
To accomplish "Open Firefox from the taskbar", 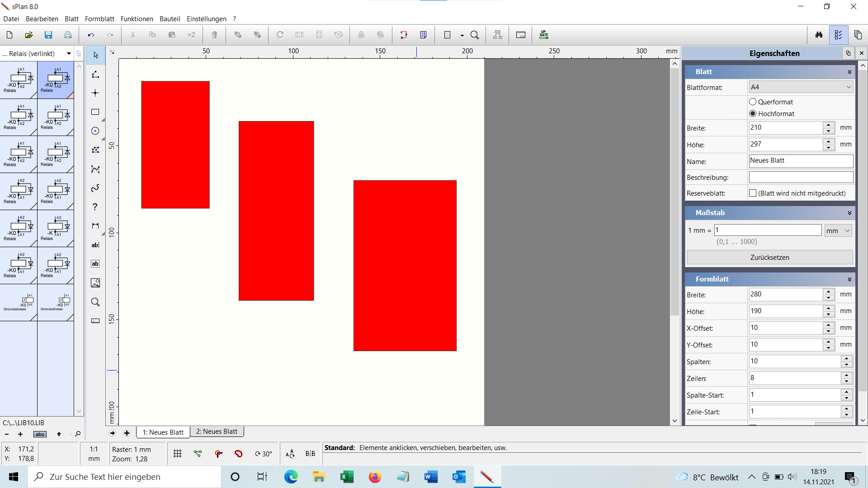I will (375, 477).
